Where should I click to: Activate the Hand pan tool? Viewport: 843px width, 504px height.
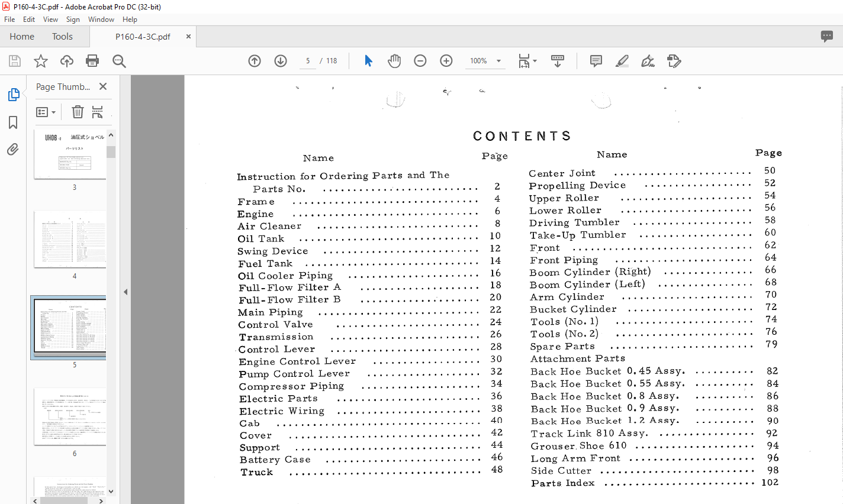[x=394, y=61]
